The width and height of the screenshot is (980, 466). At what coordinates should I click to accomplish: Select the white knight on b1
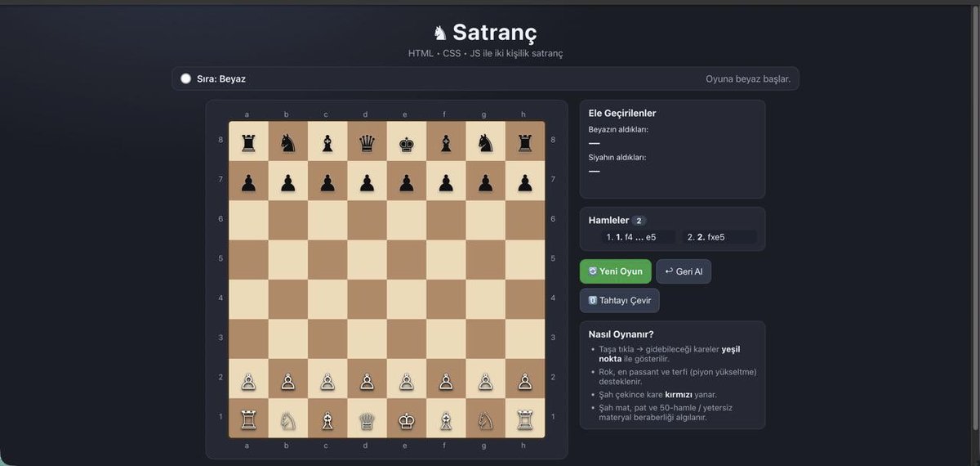[x=287, y=420]
